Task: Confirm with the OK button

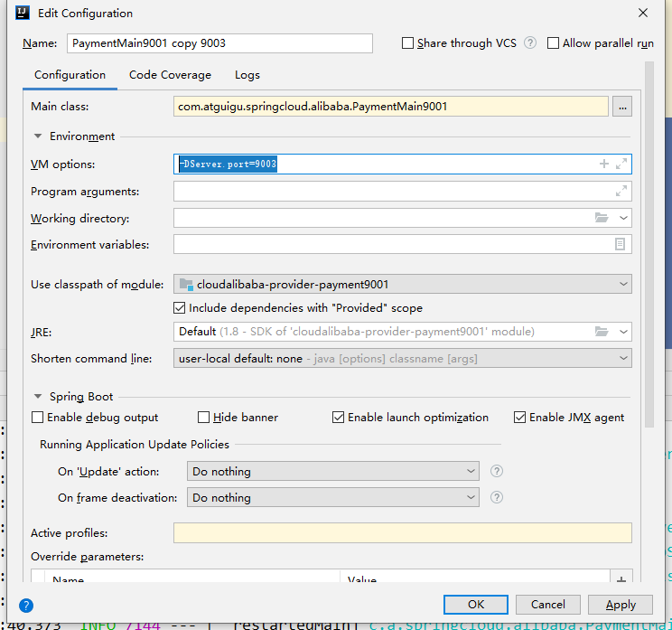Action: (476, 605)
